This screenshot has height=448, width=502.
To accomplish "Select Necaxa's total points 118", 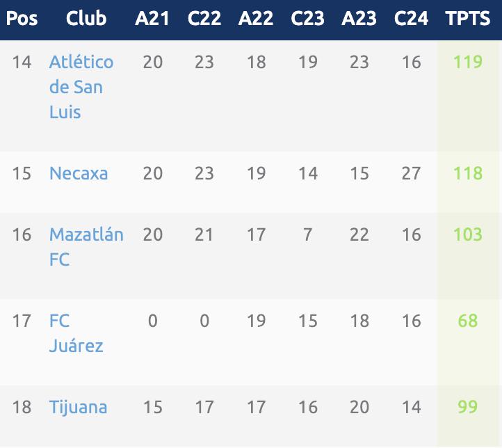I will tap(468, 173).
